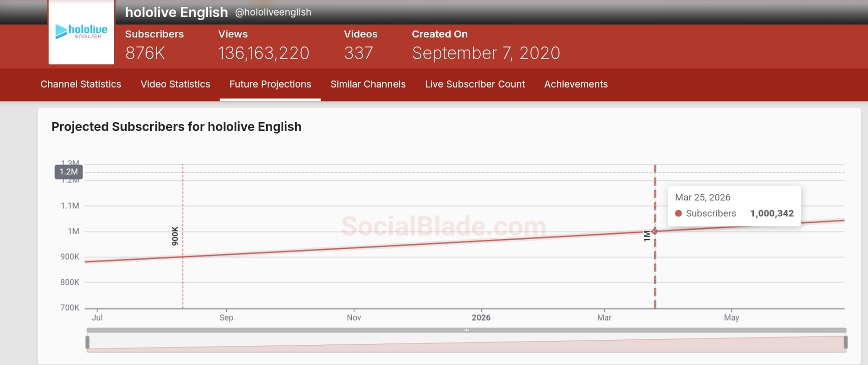This screenshot has width=868, height=365.
Task: Open the Channel Statistics tab
Action: coord(81,84)
